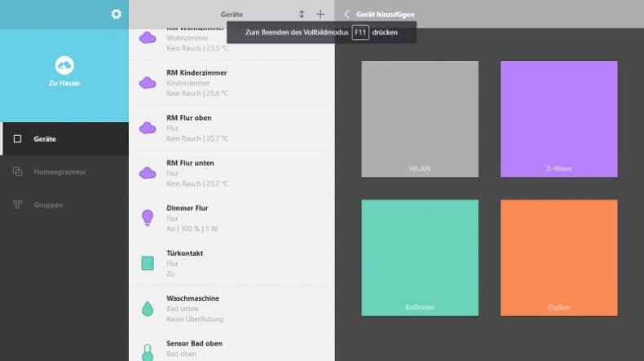Click the Dimmer Flur light bulb icon
The width and height of the screenshot is (644, 361).
click(148, 218)
